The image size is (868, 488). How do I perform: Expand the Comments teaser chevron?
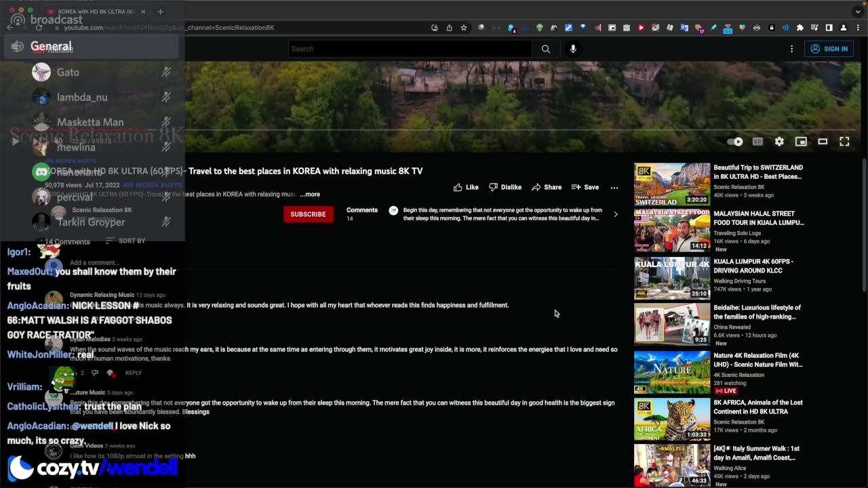click(x=616, y=214)
